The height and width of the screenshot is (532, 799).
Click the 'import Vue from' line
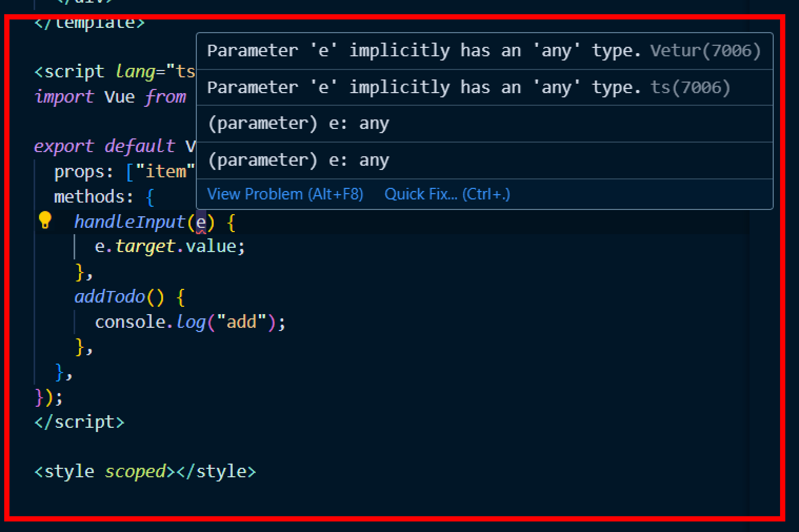tap(110, 97)
